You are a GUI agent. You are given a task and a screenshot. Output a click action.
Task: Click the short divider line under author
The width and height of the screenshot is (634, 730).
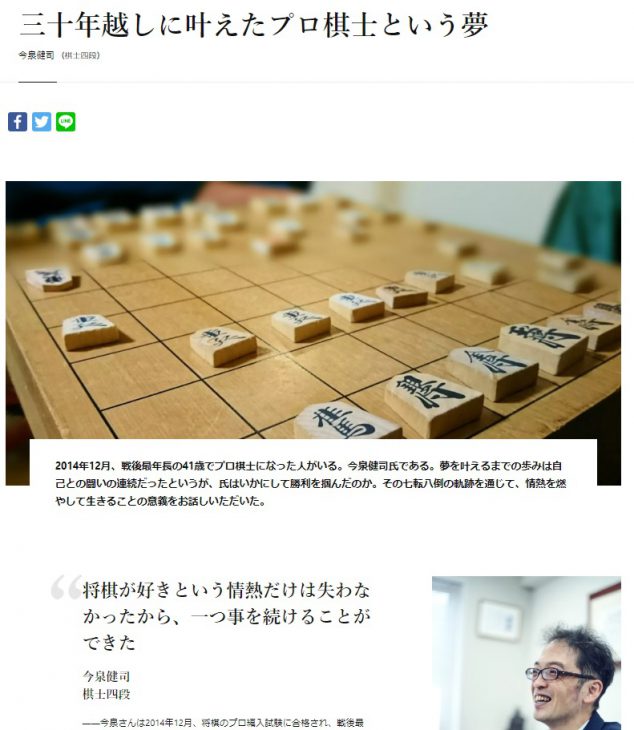[x=38, y=82]
